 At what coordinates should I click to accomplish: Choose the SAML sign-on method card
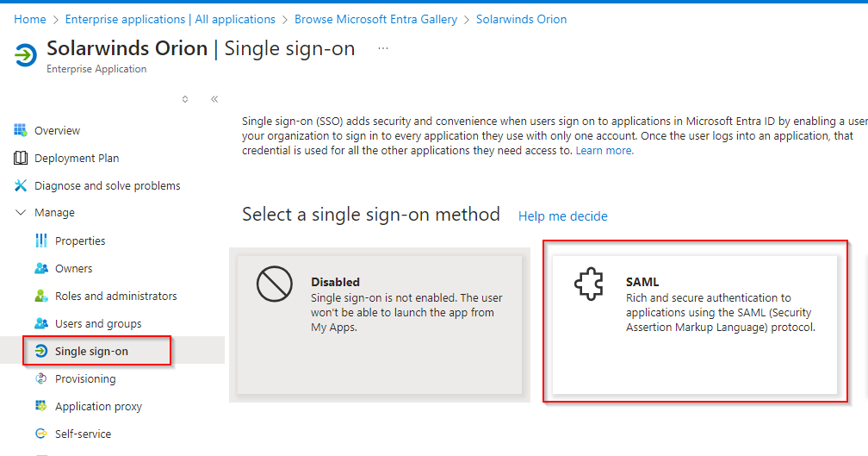point(695,325)
